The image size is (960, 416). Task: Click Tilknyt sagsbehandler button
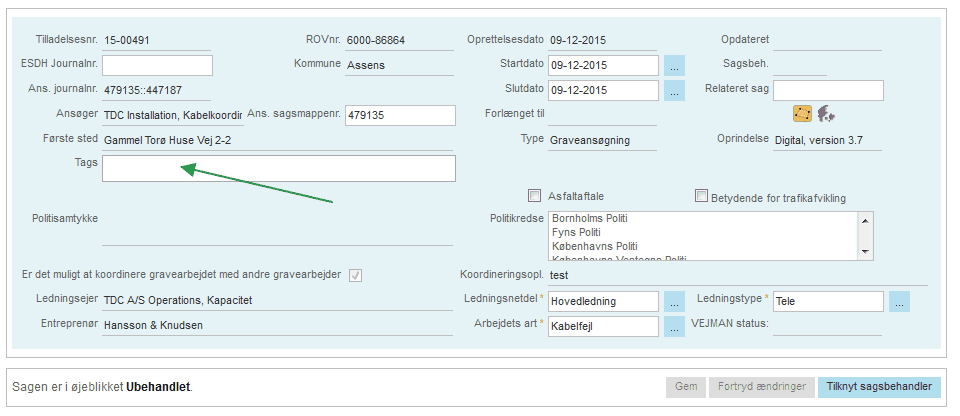(x=879, y=387)
